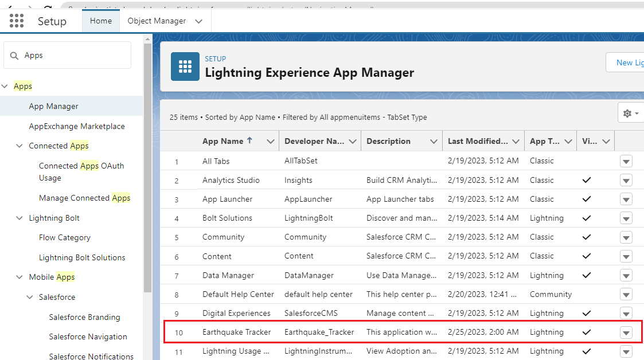Sort by the Last Modified column header
The width and height of the screenshot is (644, 360).
(x=478, y=141)
